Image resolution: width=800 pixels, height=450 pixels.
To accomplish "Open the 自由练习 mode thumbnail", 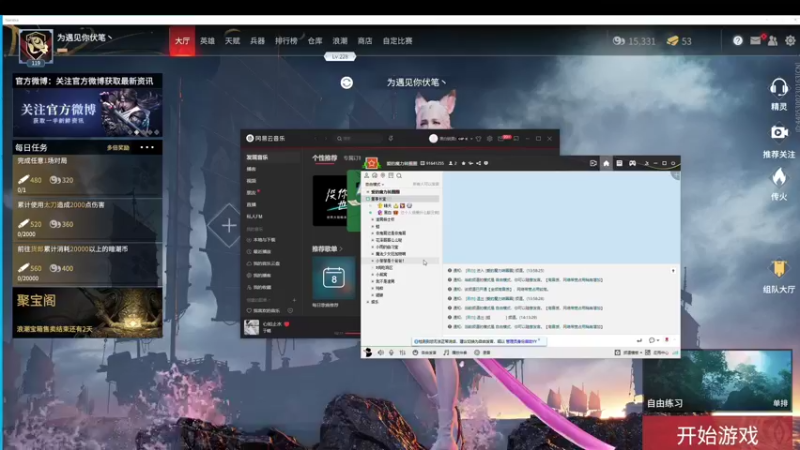I will coord(718,380).
